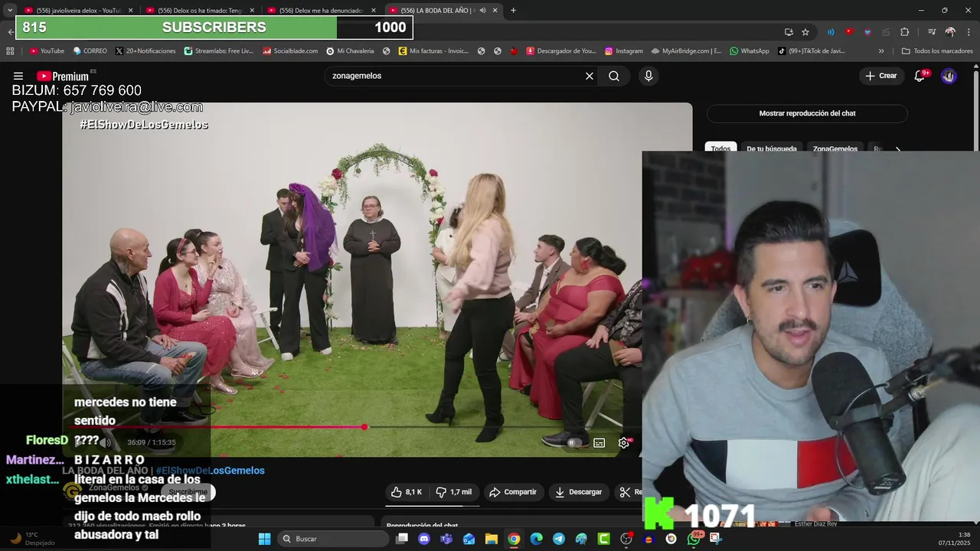Open the Chrome apps grid shortcut
Viewport: 980px width, 551px height.
tap(10, 51)
